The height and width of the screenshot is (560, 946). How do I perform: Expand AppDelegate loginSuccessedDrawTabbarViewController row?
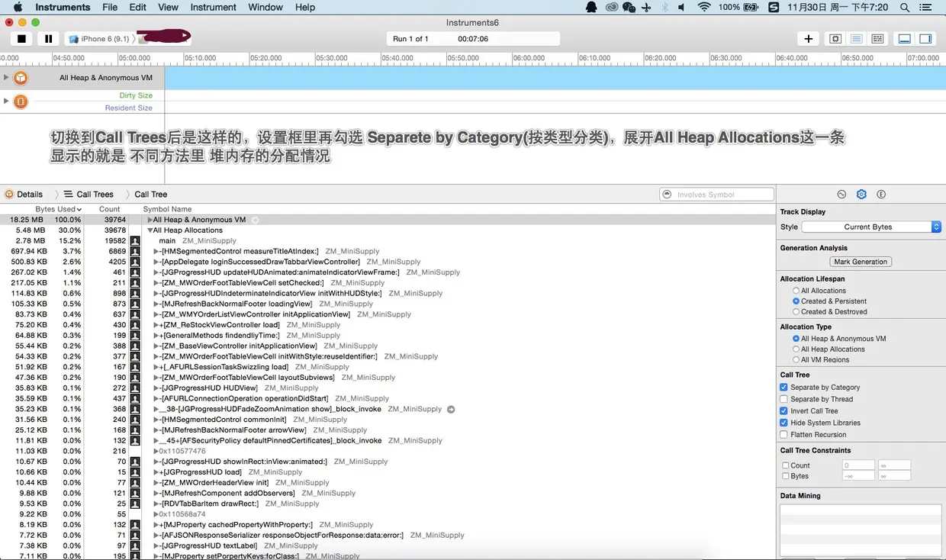[x=156, y=262]
